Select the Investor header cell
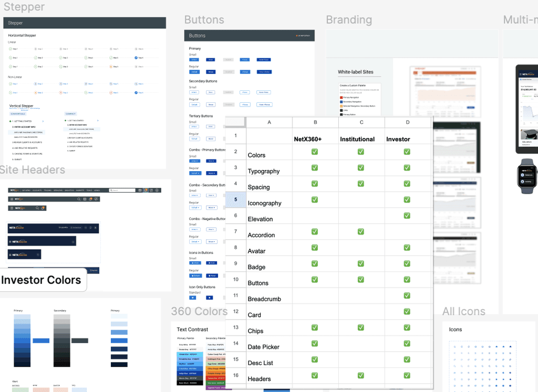538x392 pixels. click(408, 136)
